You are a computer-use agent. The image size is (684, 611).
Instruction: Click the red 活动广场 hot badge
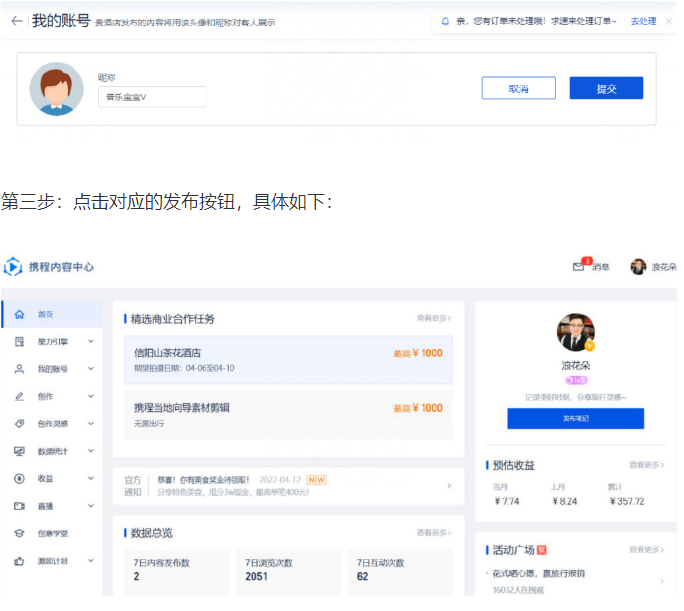click(541, 550)
